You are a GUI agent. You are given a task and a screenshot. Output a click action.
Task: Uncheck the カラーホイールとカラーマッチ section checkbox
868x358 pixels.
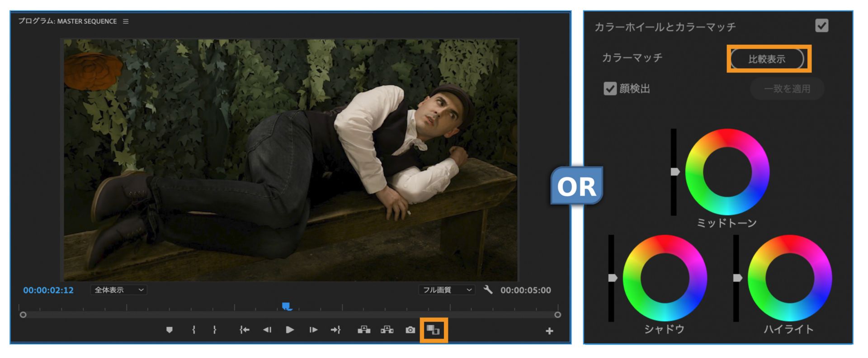click(x=822, y=25)
